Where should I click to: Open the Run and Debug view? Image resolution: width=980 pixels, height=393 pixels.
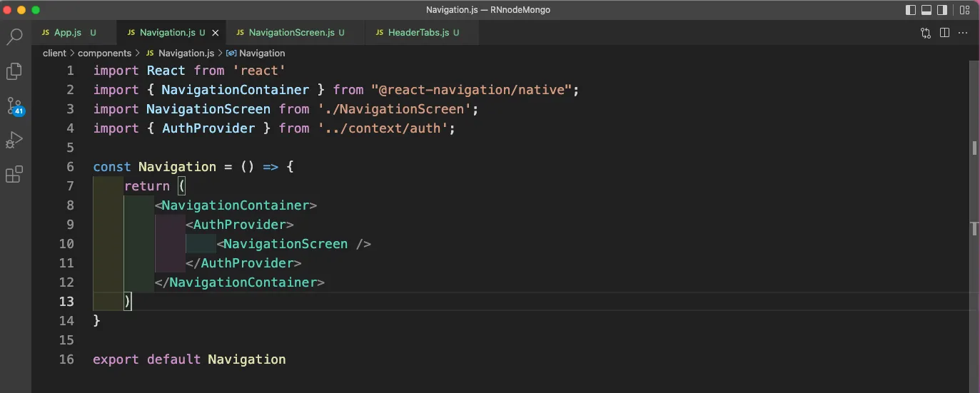coord(14,140)
